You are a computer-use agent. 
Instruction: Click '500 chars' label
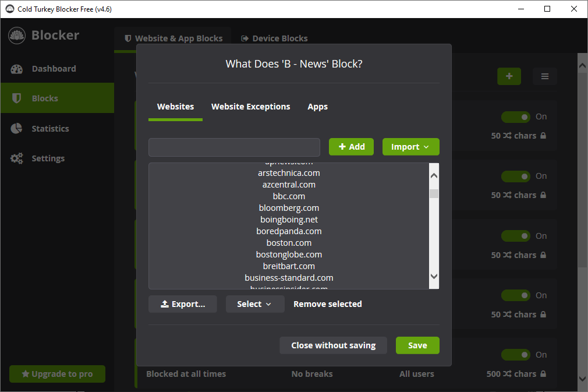coord(511,374)
